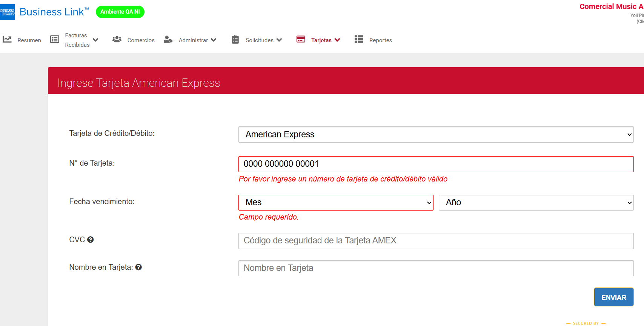Click the Tarjetas credit card icon
644x326 pixels.
(301, 39)
